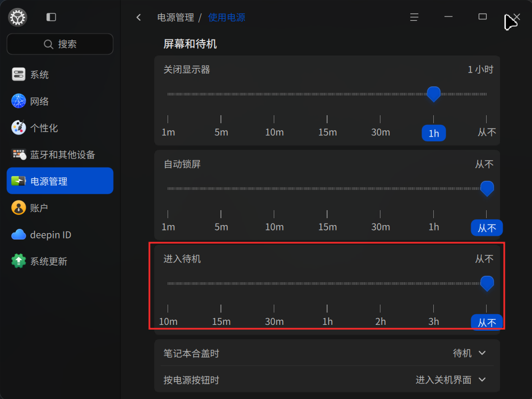This screenshot has height=399, width=532.
Task: Select the 账户 sidebar entry
Action: [x=60, y=208]
